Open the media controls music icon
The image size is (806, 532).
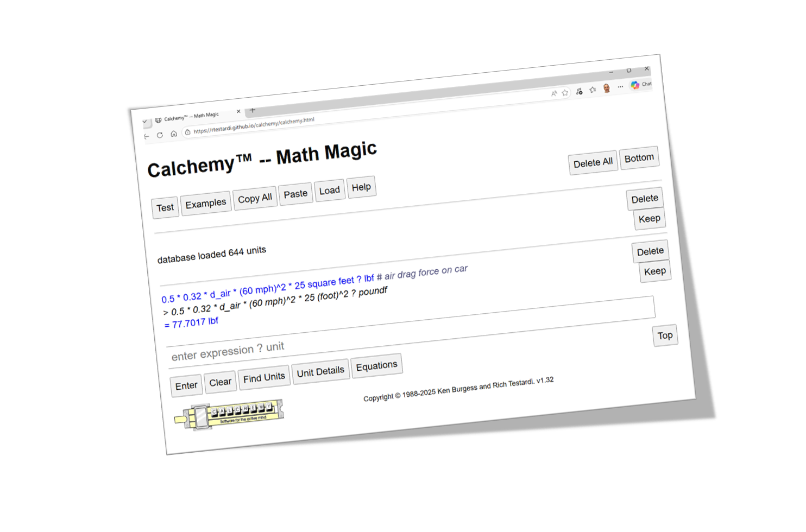[x=580, y=91]
